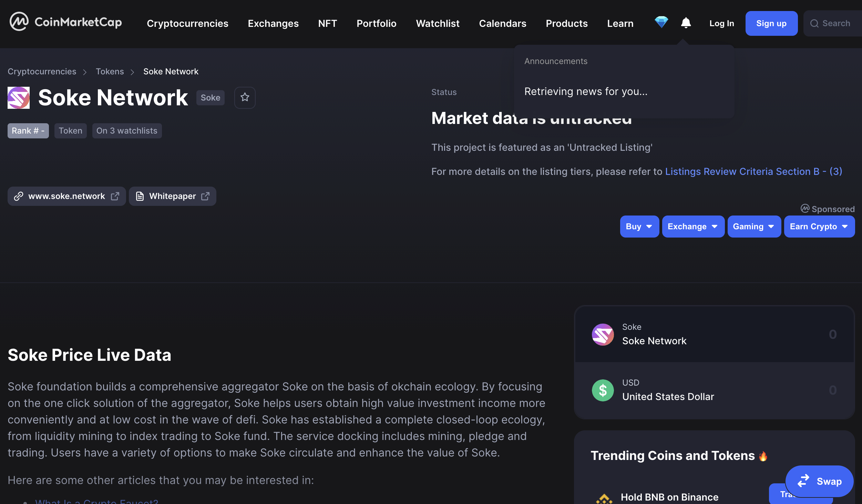Click the 'Token' tag
Screen dimensions: 862x504
[x=71, y=131]
